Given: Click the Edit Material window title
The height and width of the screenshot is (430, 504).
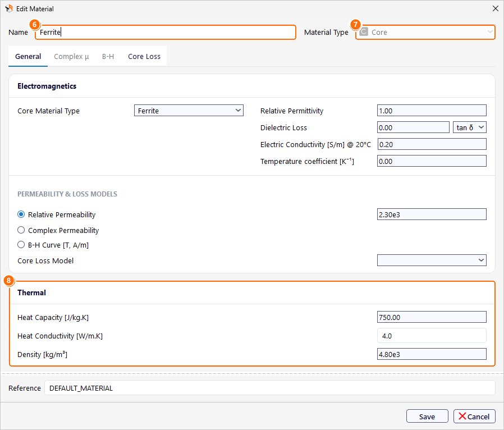Looking at the screenshot, I should point(35,8).
